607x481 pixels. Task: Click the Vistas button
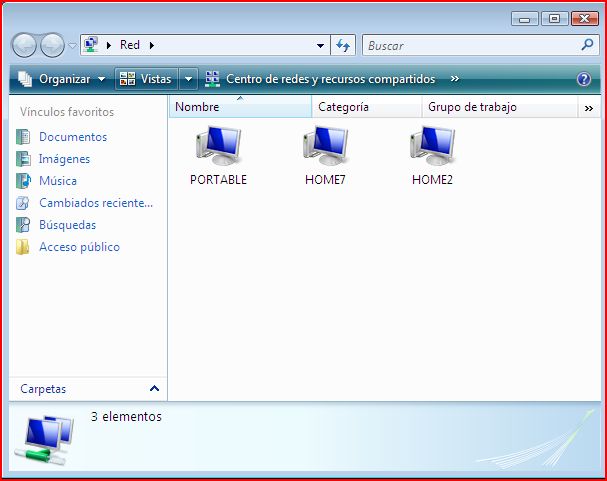[146, 79]
